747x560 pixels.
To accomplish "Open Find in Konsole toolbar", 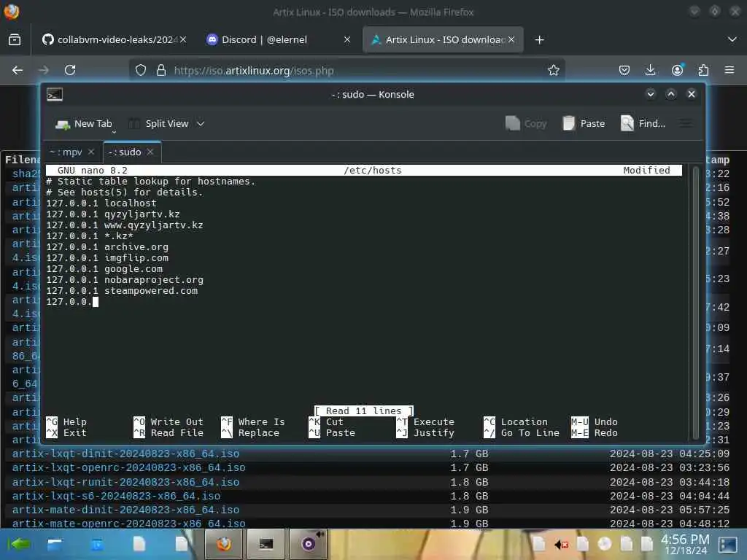I will (x=643, y=124).
